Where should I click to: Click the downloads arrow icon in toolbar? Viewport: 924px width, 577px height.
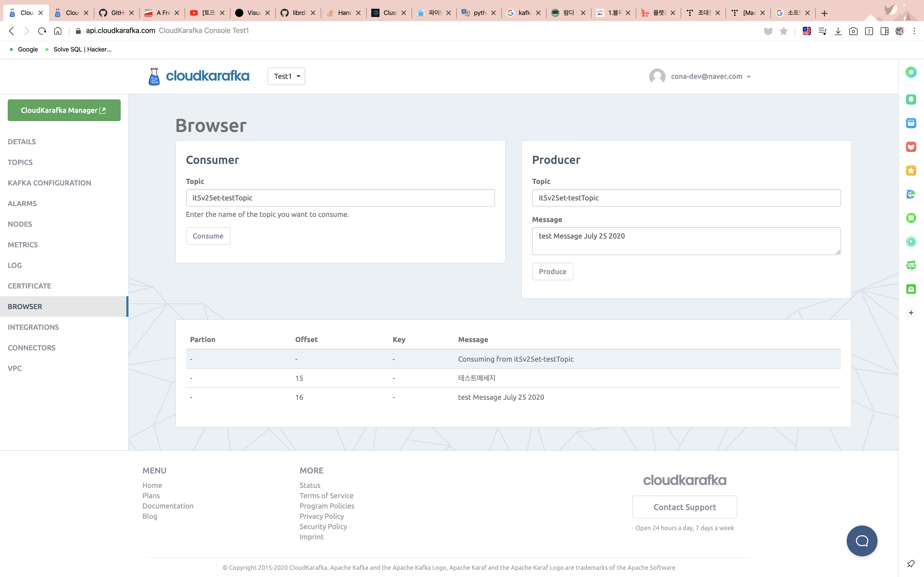[x=838, y=31]
